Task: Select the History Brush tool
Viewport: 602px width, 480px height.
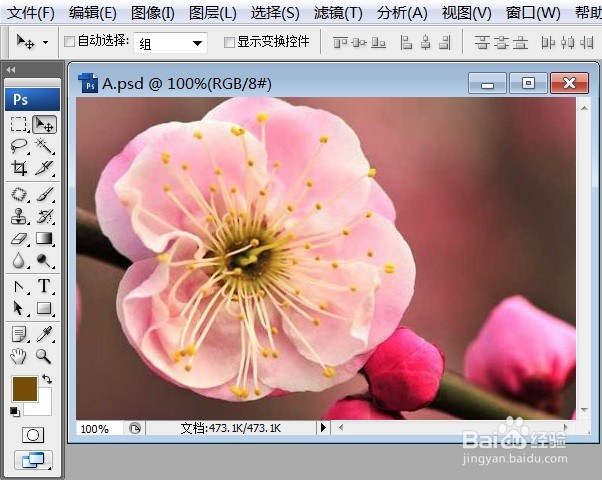Action: click(44, 216)
